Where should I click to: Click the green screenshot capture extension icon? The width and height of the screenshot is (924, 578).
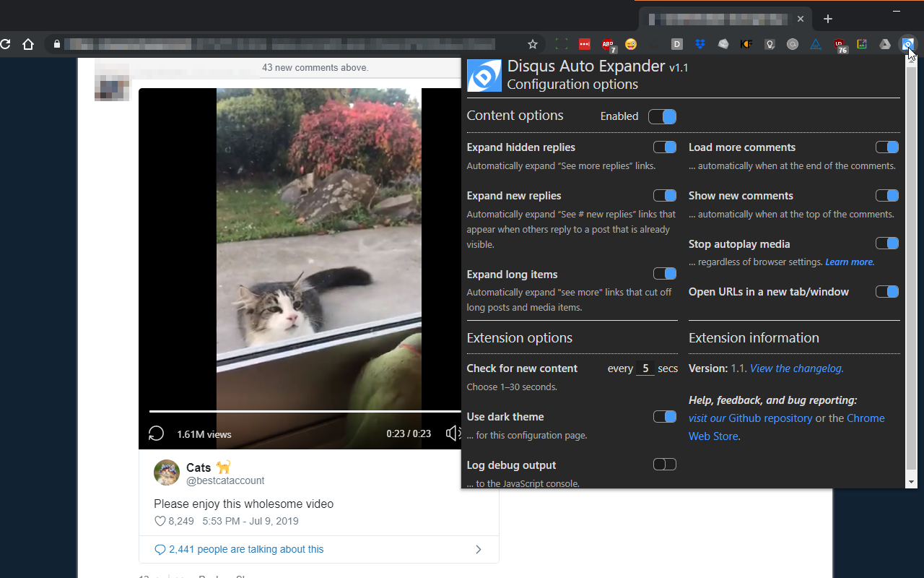tap(562, 44)
